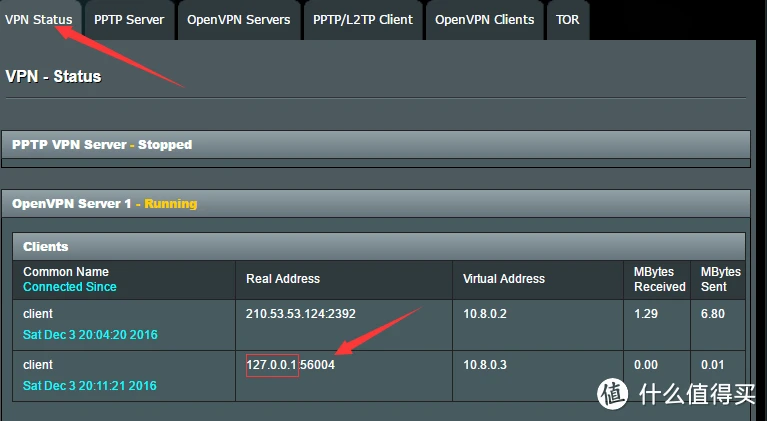Click the Virtual Address column header
767x421 pixels.
[x=504, y=279]
